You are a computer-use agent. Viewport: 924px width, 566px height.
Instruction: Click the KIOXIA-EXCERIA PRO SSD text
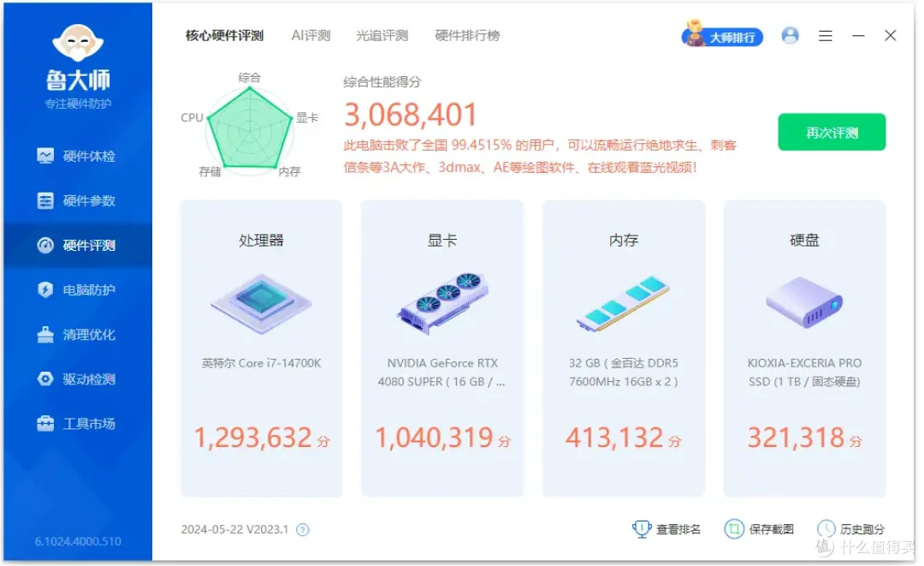(x=804, y=372)
